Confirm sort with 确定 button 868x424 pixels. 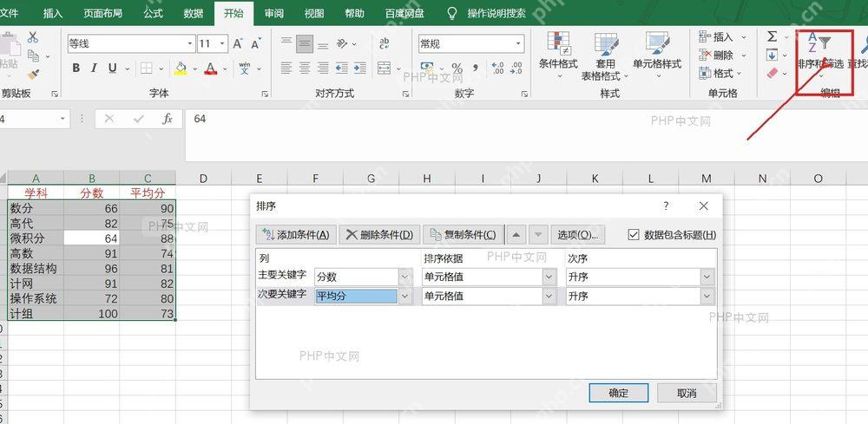coord(618,393)
